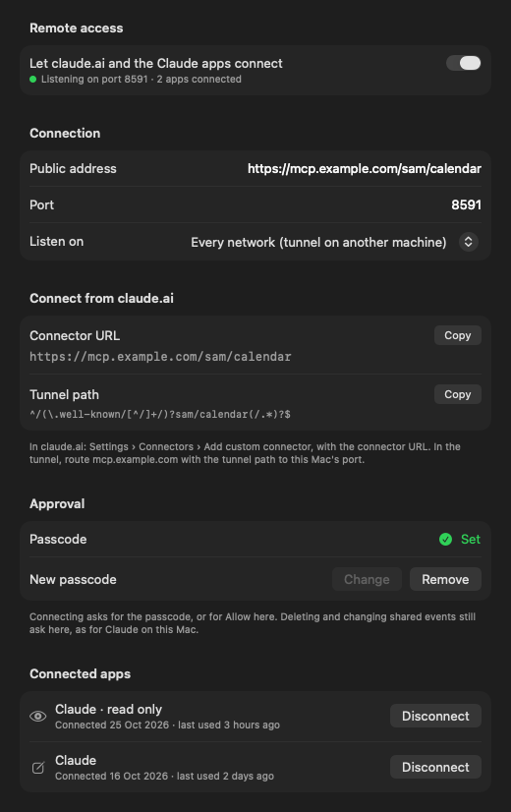Click the public address URL value

[365, 169]
